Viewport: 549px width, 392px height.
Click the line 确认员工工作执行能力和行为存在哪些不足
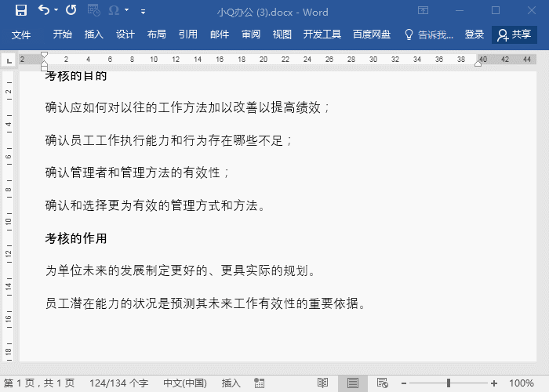[x=168, y=140]
